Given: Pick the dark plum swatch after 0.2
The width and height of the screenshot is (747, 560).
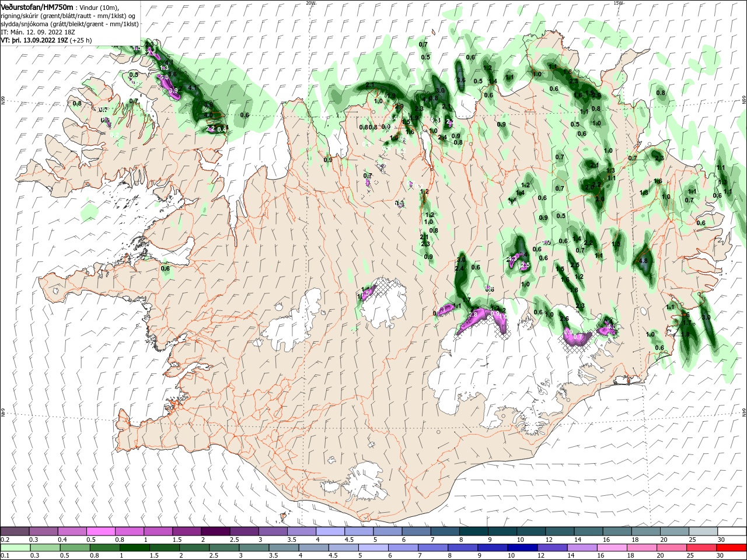Looking at the screenshot, I should 15,531.
